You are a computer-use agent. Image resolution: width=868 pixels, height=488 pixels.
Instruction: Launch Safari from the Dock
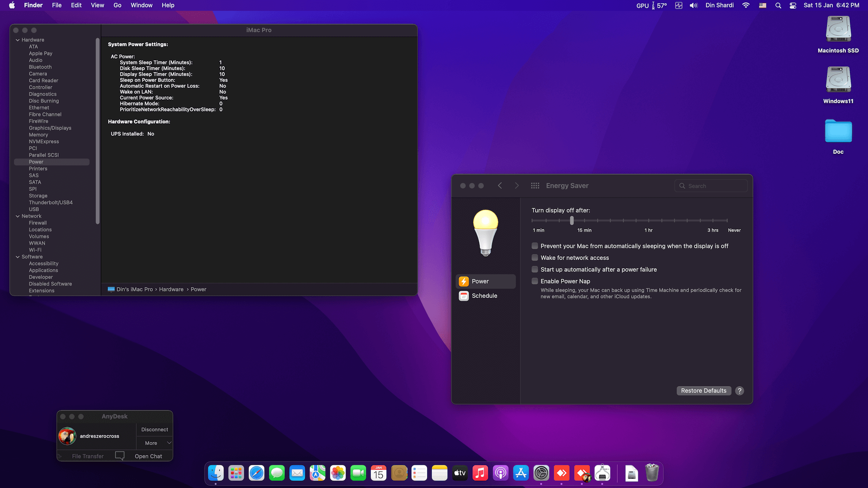point(256,473)
